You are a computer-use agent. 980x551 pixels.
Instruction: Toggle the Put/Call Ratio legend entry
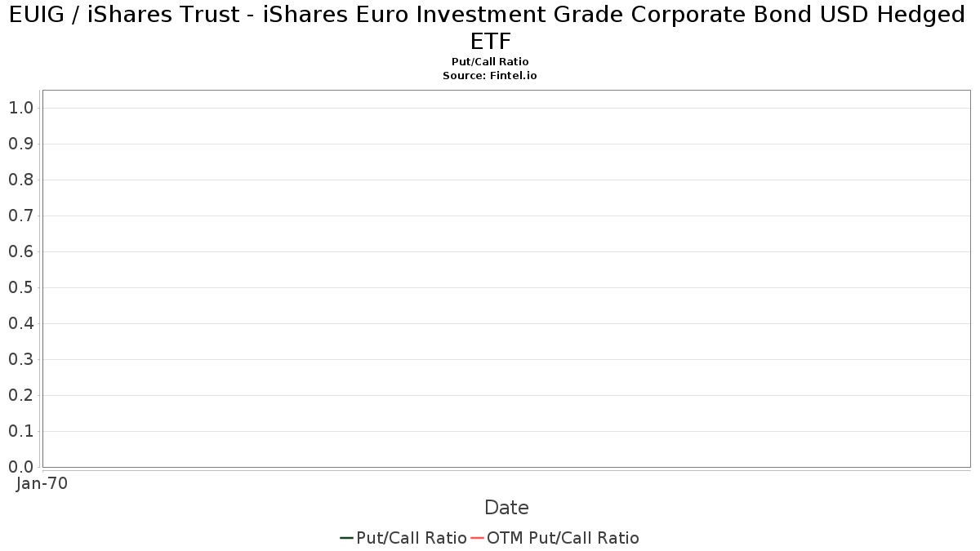pos(411,538)
